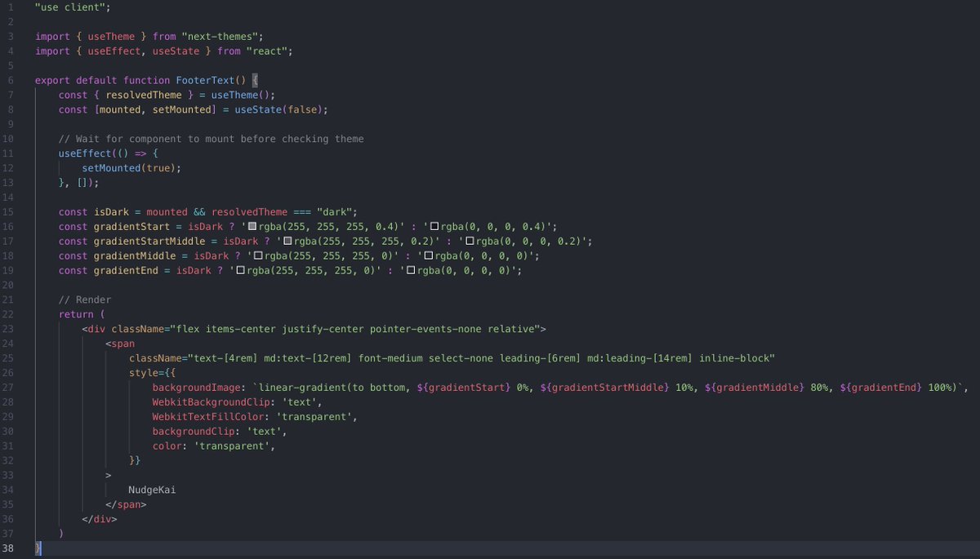
Task: Click line number 16 in the gutter
Action: pyautogui.click(x=11, y=226)
